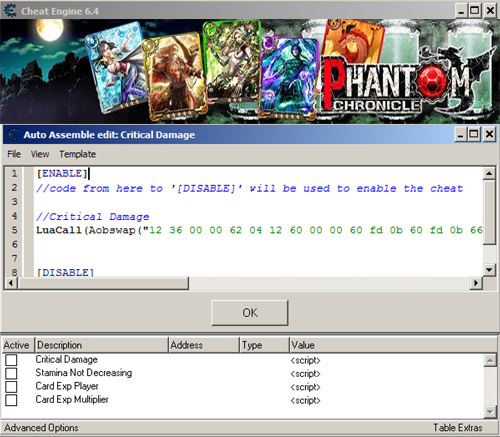Click the //Critical Damage comment line
The width and height of the screenshot is (500, 437).
click(93, 217)
